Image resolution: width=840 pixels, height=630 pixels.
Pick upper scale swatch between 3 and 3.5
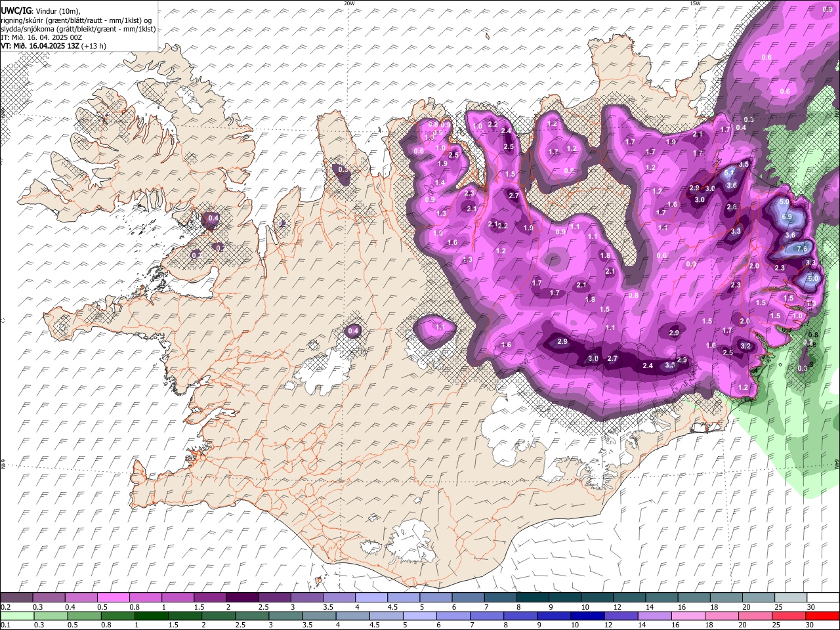coord(306,597)
